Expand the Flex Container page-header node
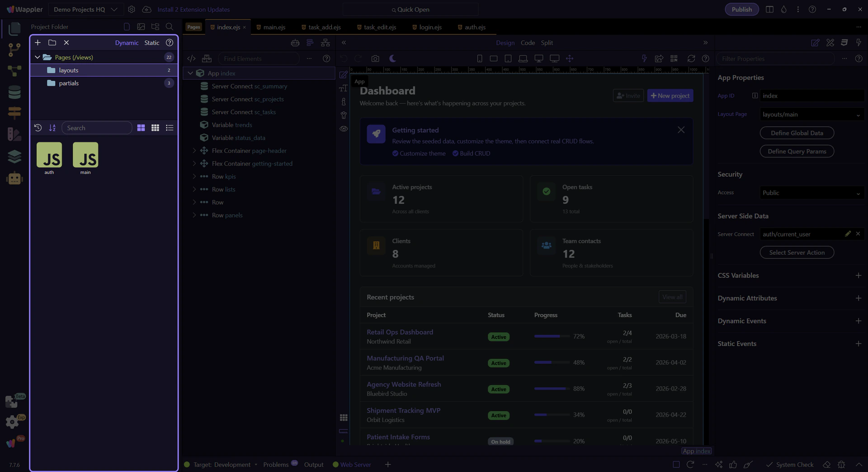868x472 pixels. (194, 151)
